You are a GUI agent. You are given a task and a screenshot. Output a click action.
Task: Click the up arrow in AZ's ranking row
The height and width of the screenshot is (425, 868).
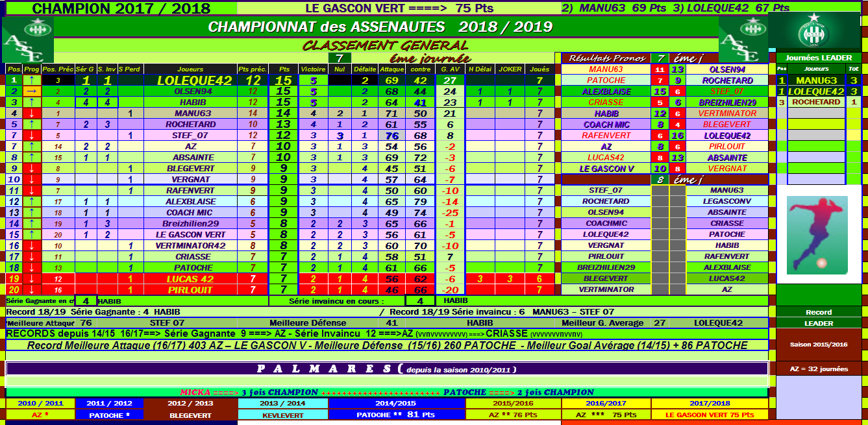click(32, 147)
